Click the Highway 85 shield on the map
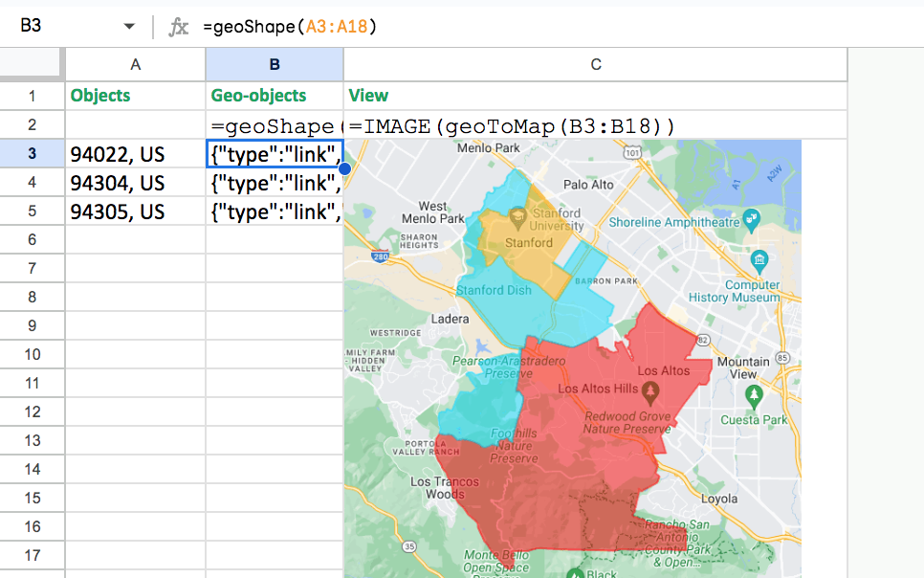 tap(782, 357)
